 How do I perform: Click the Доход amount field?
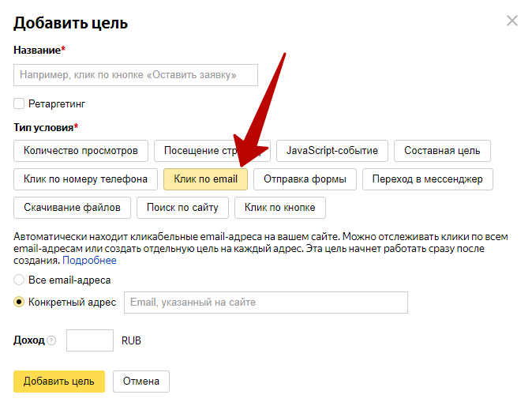[90, 340]
